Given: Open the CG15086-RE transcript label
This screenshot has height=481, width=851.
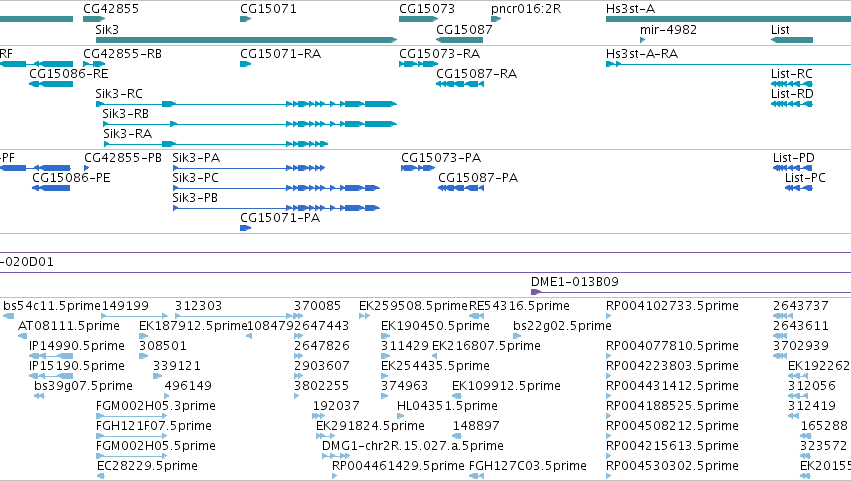Looking at the screenshot, I should tap(68, 74).
